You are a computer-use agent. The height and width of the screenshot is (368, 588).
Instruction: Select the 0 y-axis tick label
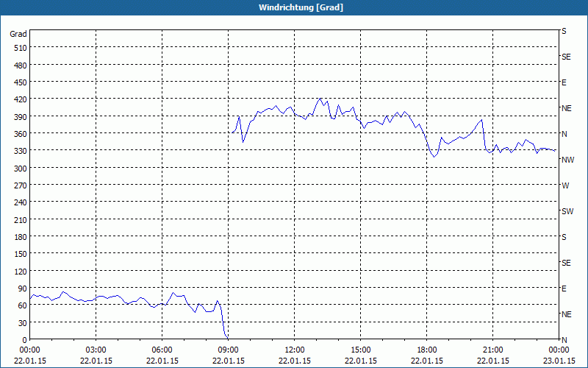[x=25, y=340]
